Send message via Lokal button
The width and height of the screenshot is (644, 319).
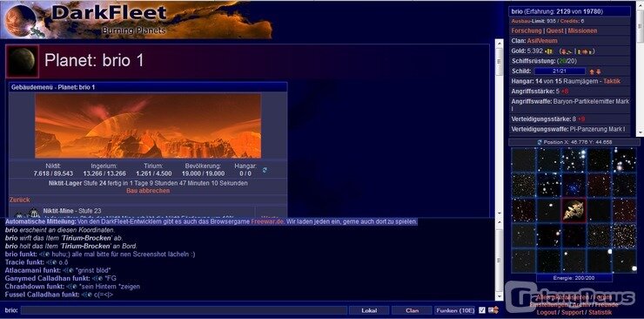[x=369, y=310]
